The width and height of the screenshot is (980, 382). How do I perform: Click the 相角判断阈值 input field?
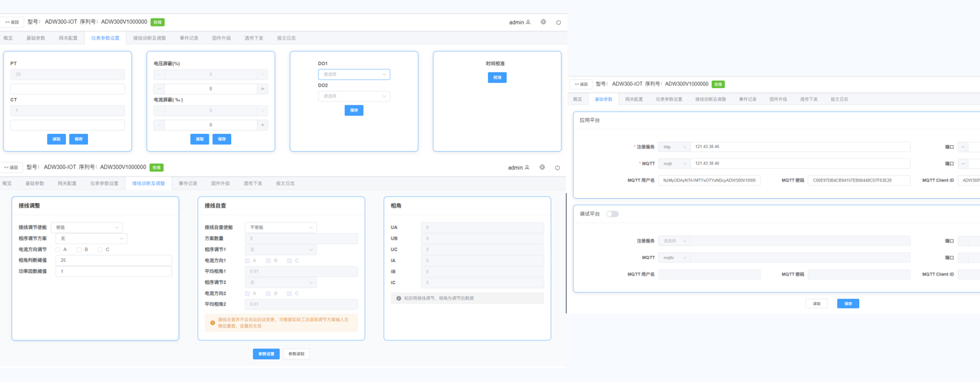[x=113, y=260]
